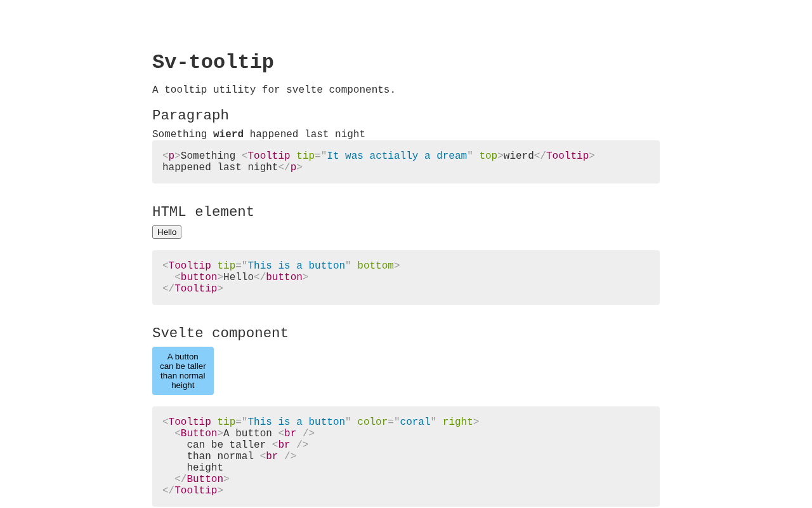Click "This is a button" in HTML element code

point(296,266)
